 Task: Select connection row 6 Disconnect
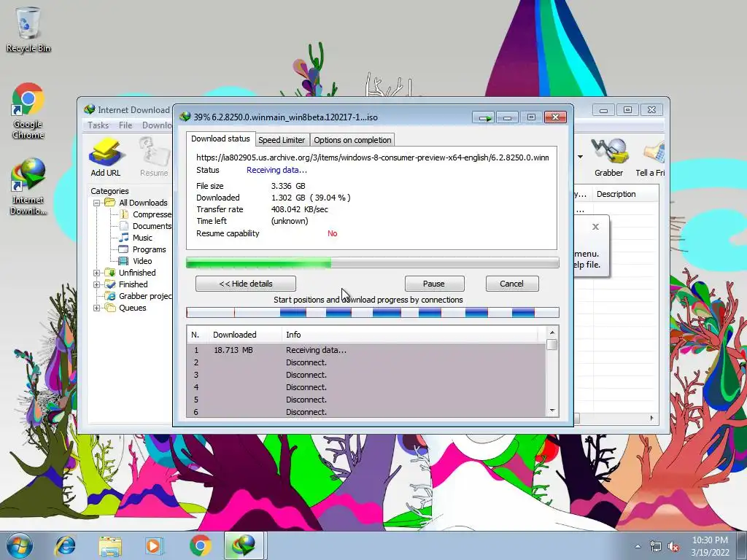pos(367,412)
